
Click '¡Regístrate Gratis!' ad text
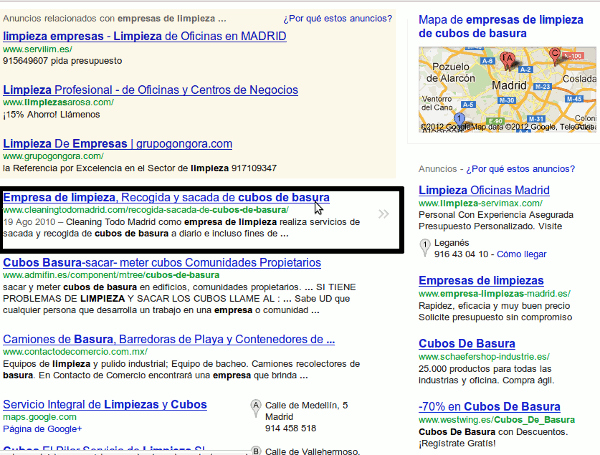[457, 444]
